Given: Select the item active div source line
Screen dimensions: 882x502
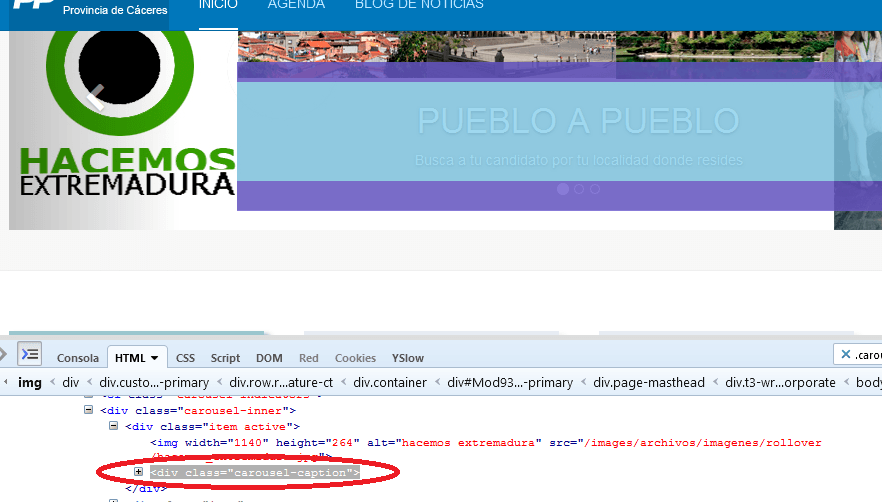Looking at the screenshot, I should pos(213,427).
